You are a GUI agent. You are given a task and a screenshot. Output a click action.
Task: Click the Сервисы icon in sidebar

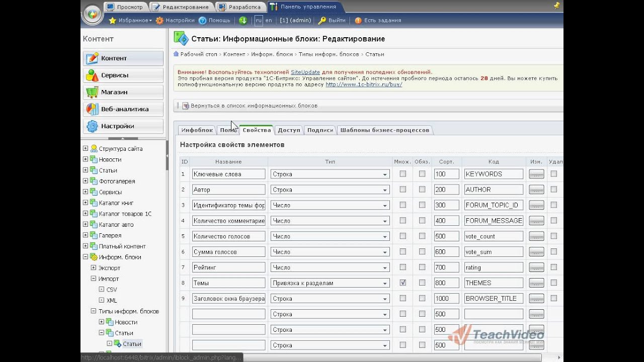pyautogui.click(x=92, y=75)
